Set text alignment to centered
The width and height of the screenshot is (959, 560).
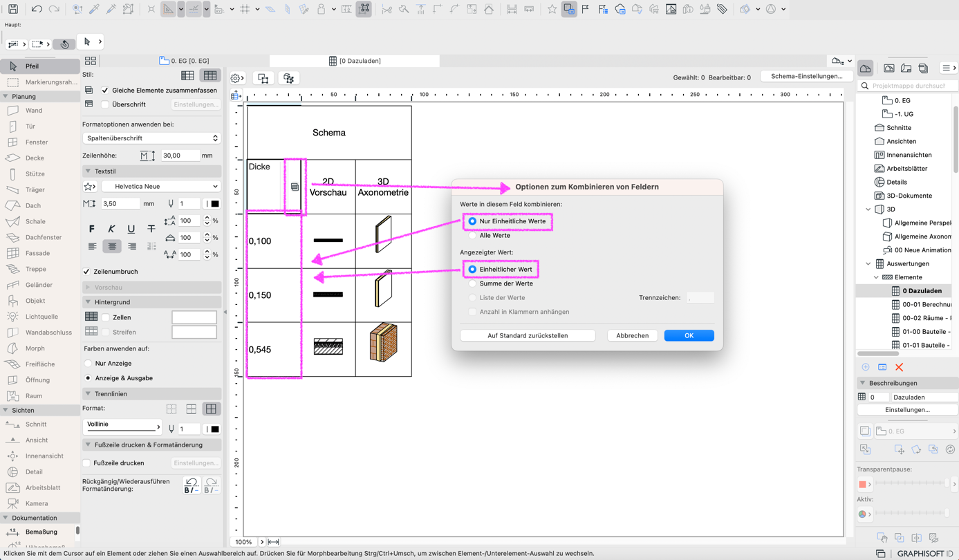pyautogui.click(x=112, y=246)
